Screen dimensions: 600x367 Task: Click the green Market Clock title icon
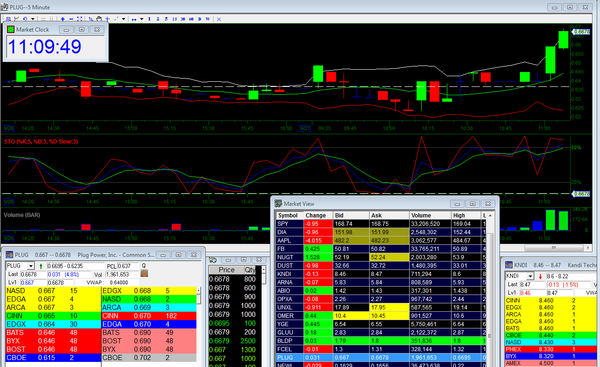click(11, 29)
